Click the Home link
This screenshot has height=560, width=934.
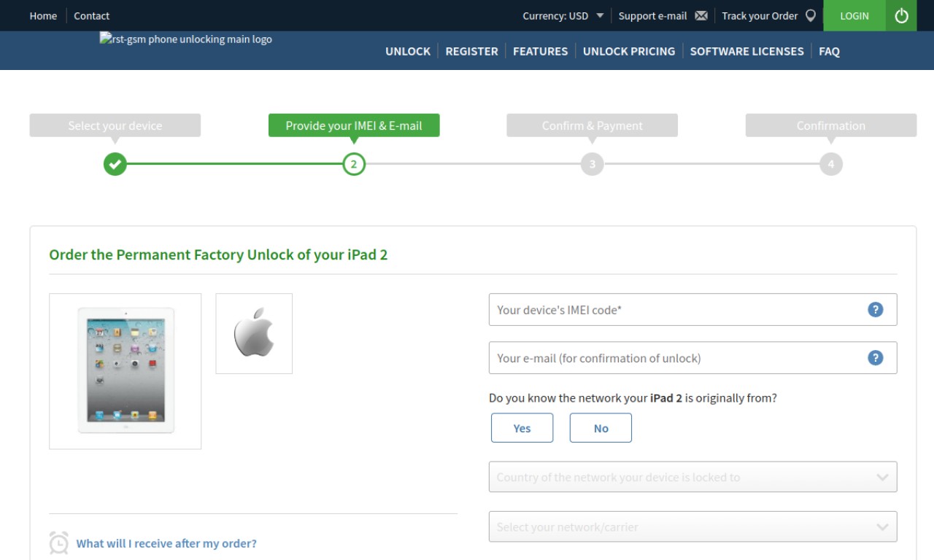click(43, 16)
